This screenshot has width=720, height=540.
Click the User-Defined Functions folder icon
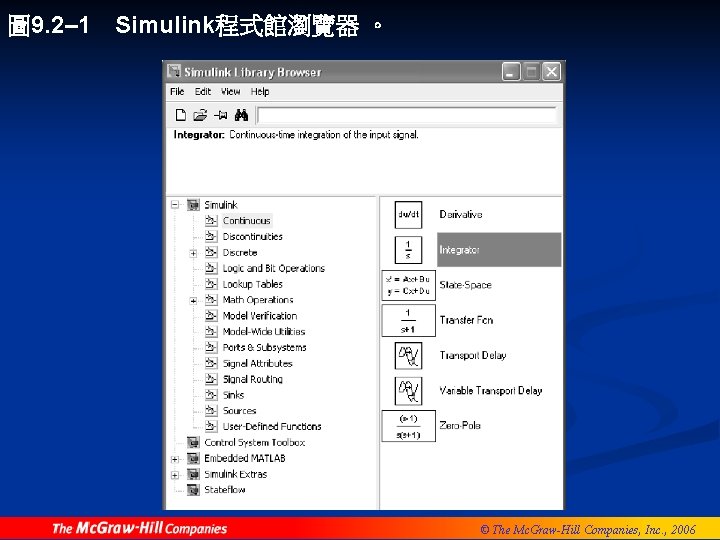coord(211,427)
